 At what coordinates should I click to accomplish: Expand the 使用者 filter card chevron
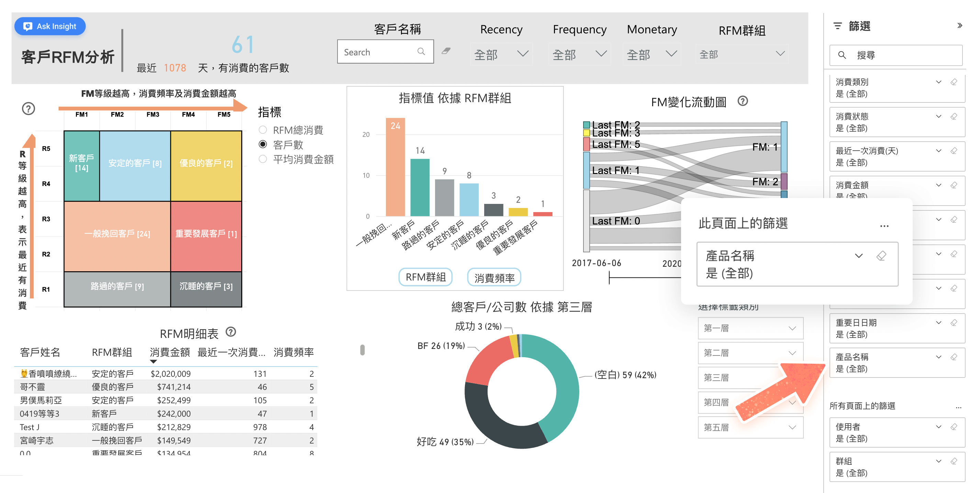938,427
